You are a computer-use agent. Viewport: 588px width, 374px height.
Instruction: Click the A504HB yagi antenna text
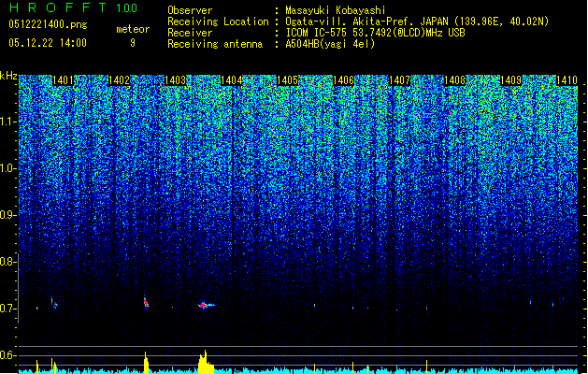(x=330, y=44)
